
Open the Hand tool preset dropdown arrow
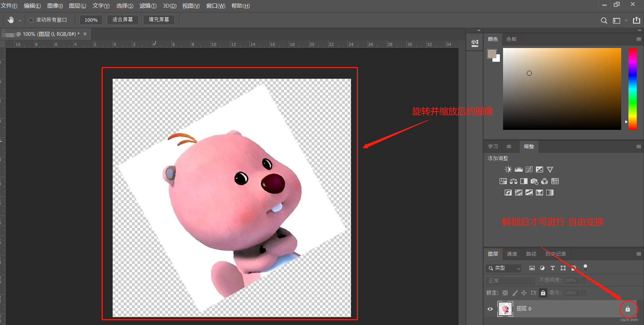pos(20,20)
